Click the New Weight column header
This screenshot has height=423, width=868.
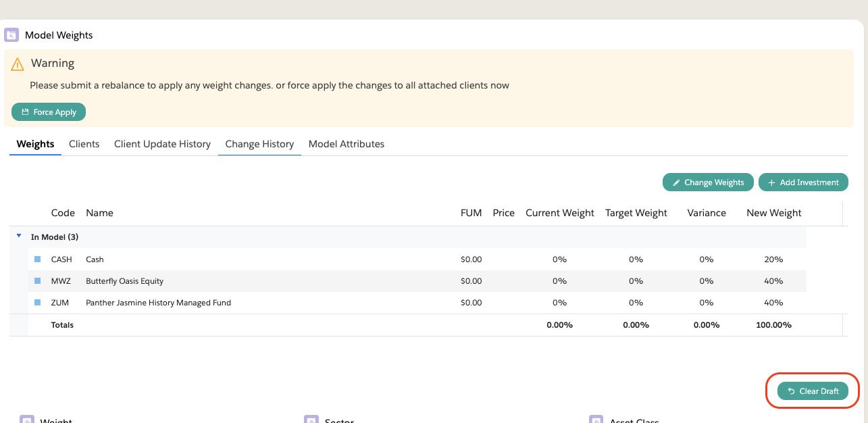pos(773,213)
